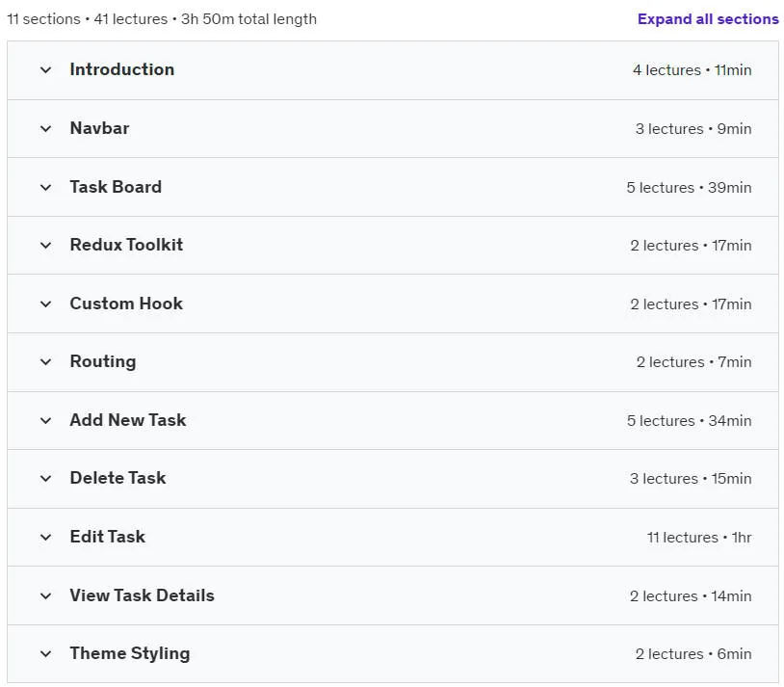Open the Redux Toolkit section title
784x687 pixels.
point(126,245)
